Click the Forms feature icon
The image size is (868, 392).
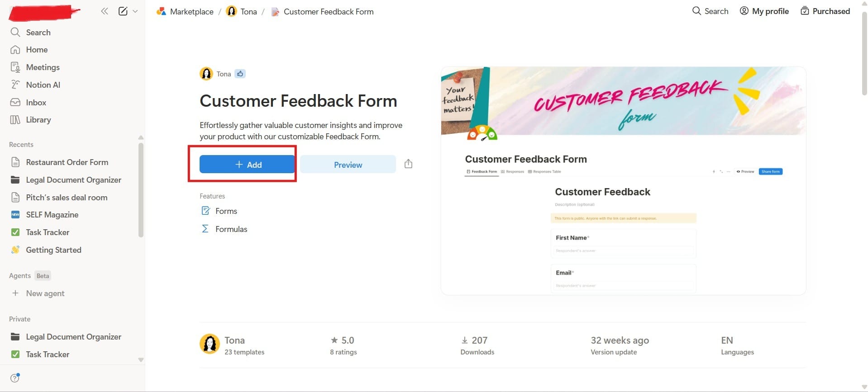[x=206, y=211]
